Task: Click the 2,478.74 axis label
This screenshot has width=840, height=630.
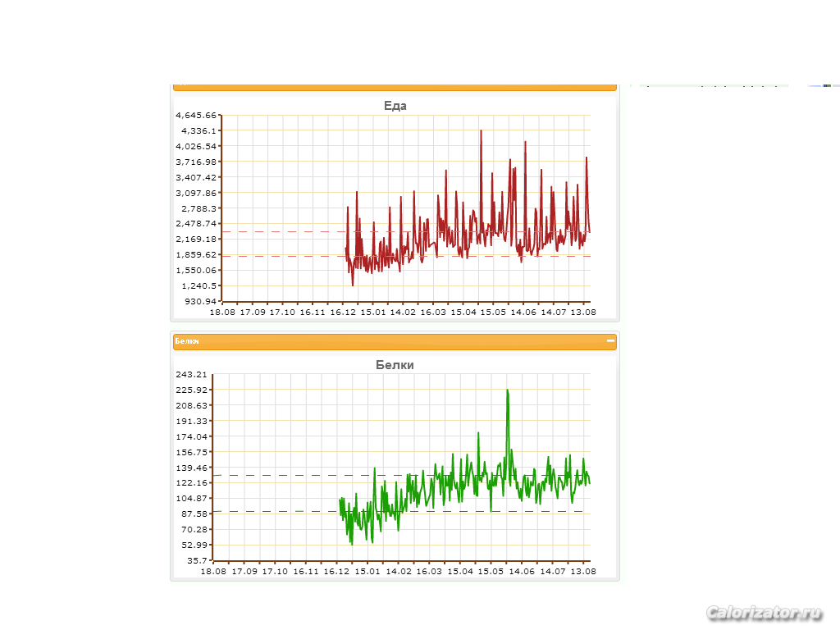Action: 196,223
